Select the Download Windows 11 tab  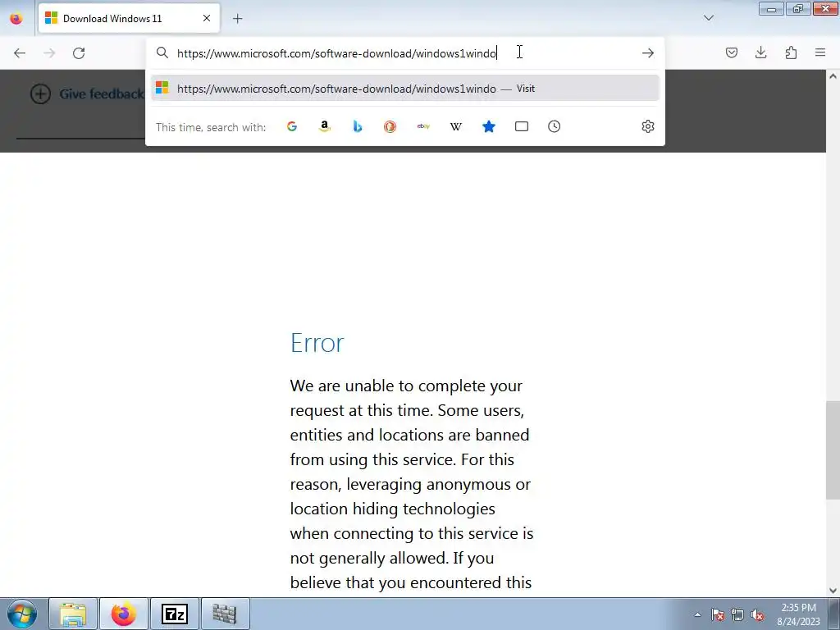tap(129, 19)
